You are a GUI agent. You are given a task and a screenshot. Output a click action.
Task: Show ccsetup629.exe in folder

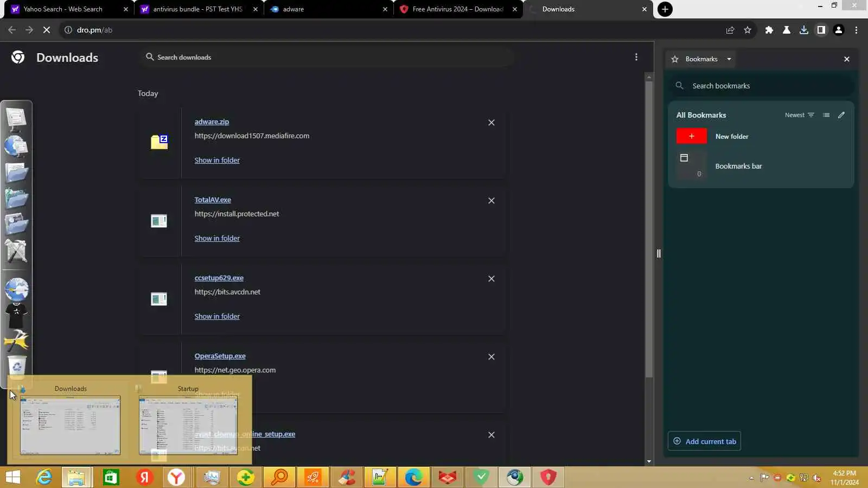click(x=217, y=317)
